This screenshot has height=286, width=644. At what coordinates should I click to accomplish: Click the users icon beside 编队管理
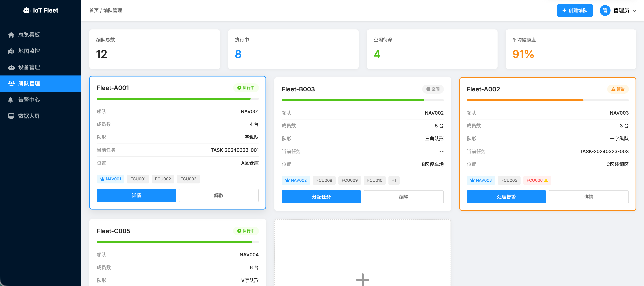(11, 84)
